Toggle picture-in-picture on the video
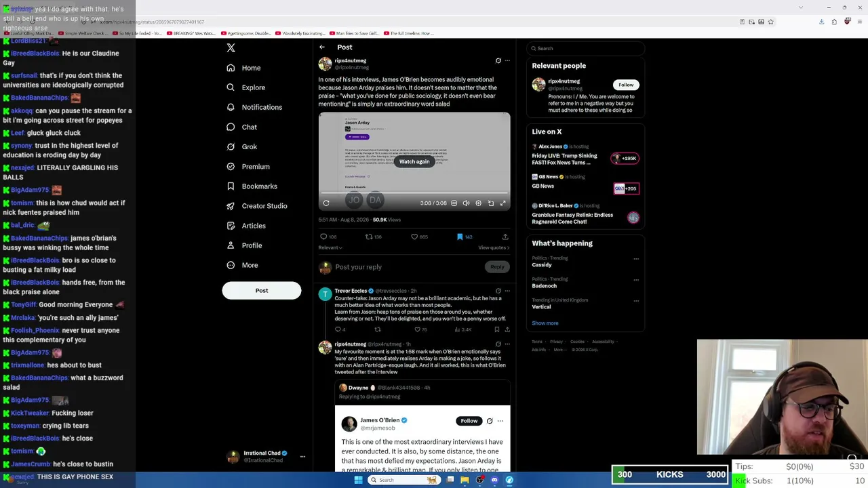The image size is (868, 488). [491, 203]
